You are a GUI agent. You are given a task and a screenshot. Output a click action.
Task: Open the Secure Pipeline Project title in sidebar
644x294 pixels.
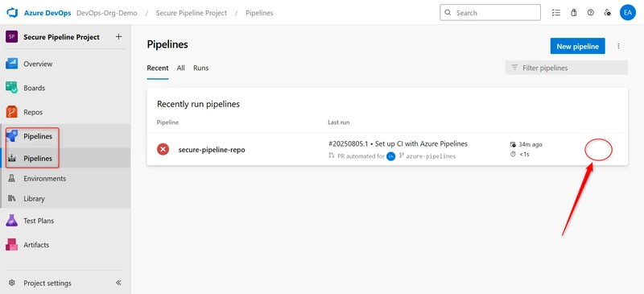click(62, 37)
